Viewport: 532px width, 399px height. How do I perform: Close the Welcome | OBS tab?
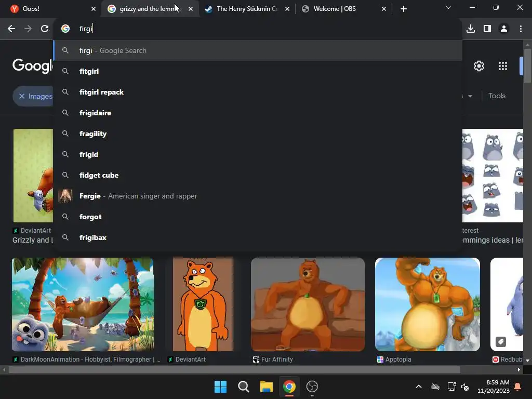pos(384,9)
